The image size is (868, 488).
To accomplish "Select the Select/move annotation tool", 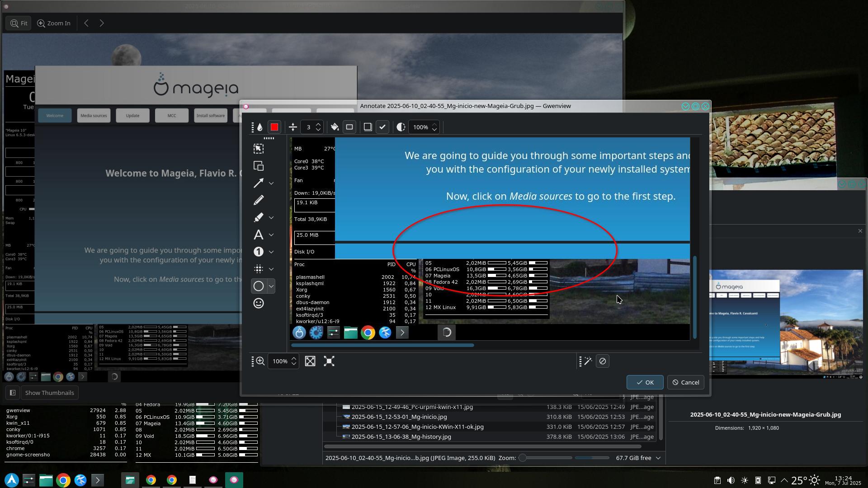I will point(259,149).
